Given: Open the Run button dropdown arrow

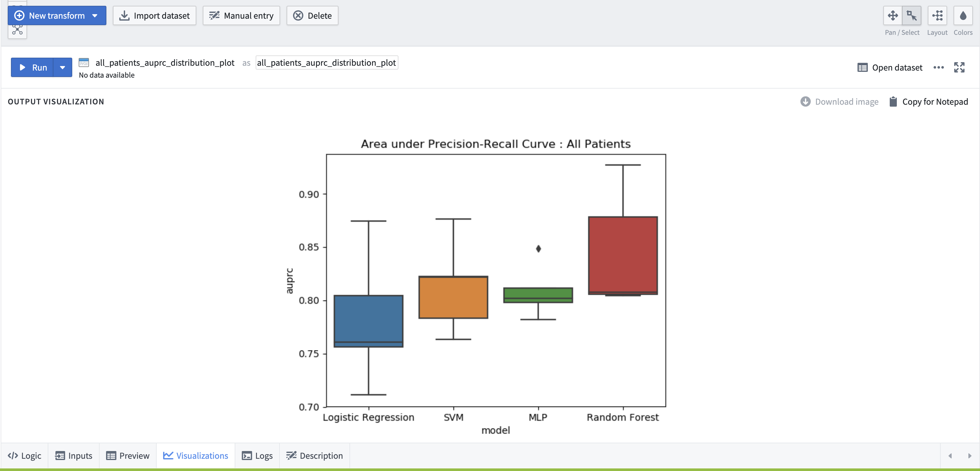Looking at the screenshot, I should [x=63, y=67].
